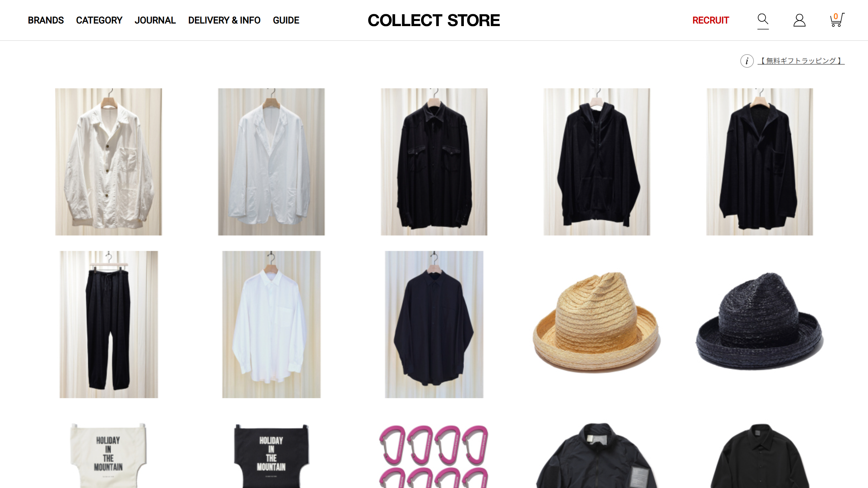Select the white chore jacket thumbnail
Image resolution: width=868 pixels, height=488 pixels.
pos(108,162)
